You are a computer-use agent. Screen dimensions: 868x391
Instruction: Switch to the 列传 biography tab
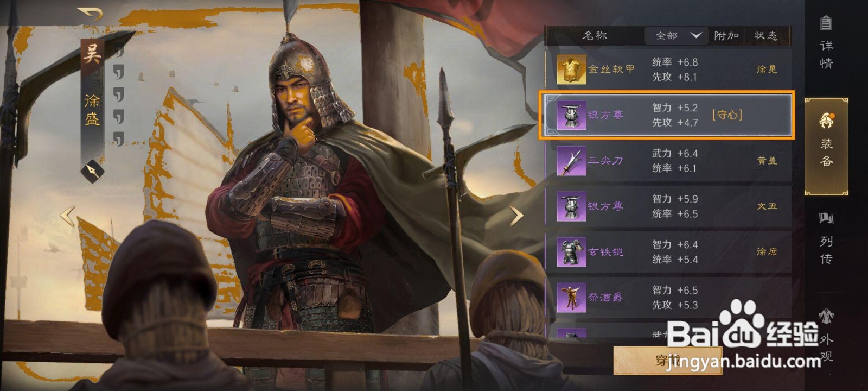point(826,238)
